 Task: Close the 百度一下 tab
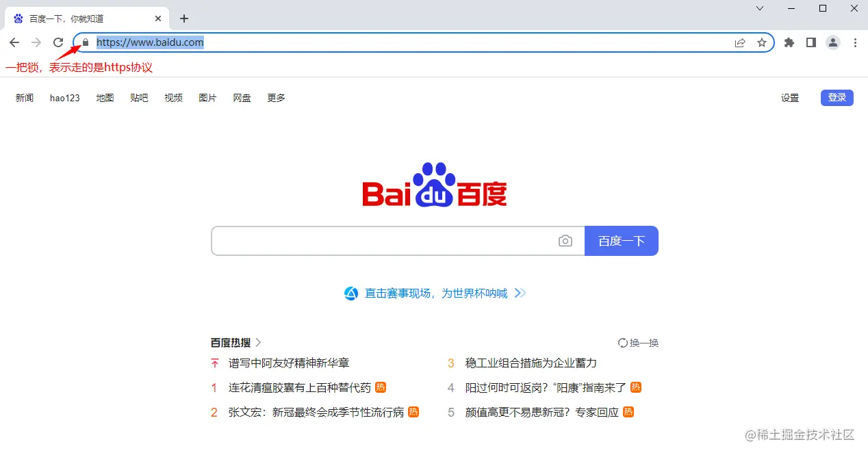click(x=158, y=18)
